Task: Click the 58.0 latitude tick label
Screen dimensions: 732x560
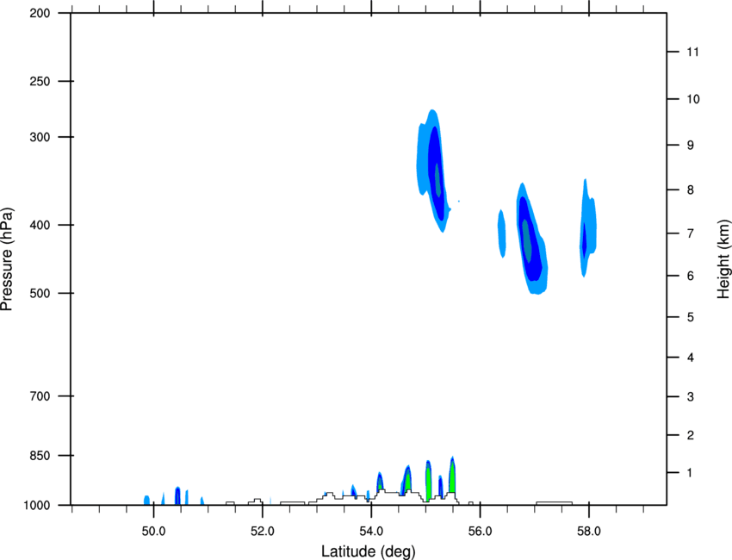Action: pyautogui.click(x=589, y=532)
